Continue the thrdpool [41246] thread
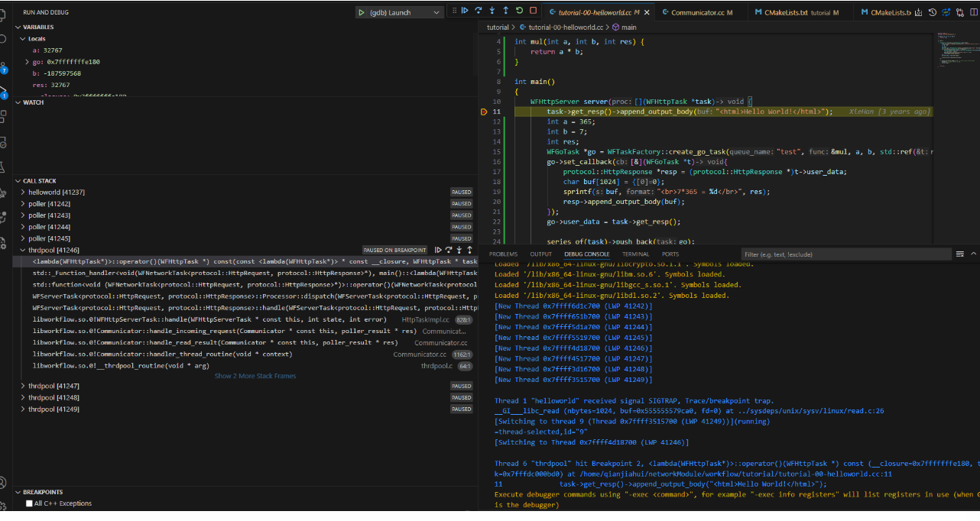 (438, 250)
